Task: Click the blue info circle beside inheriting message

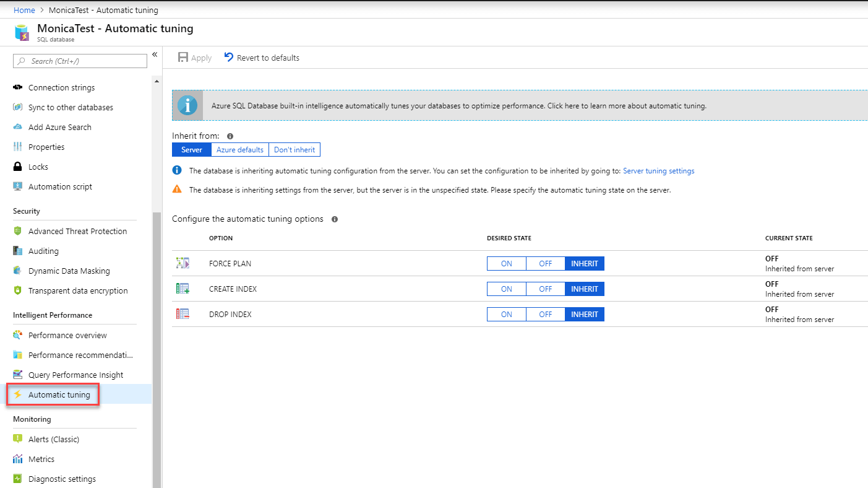Action: point(177,170)
